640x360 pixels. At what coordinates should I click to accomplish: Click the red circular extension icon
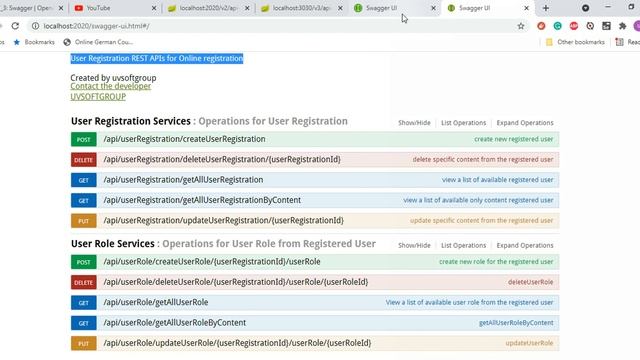click(x=541, y=26)
